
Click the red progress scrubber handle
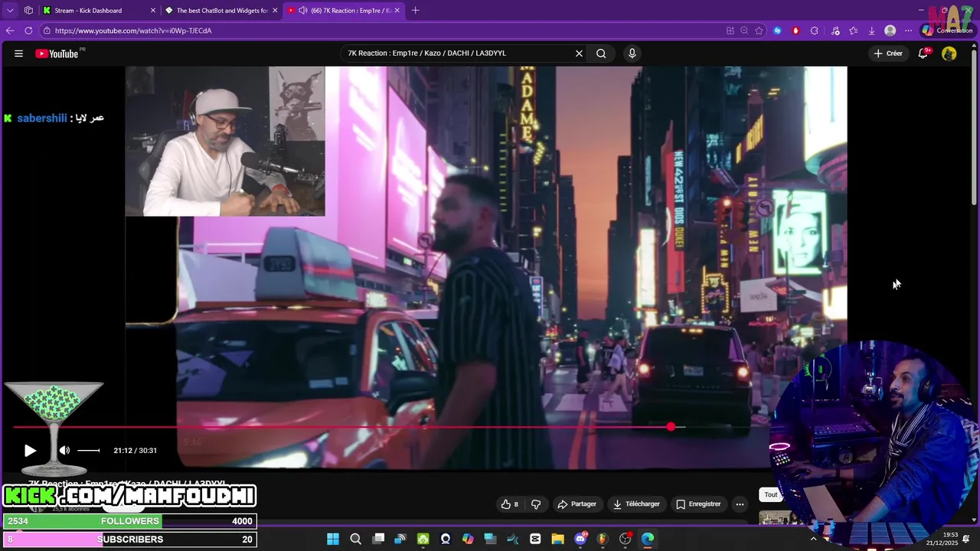pos(671,426)
